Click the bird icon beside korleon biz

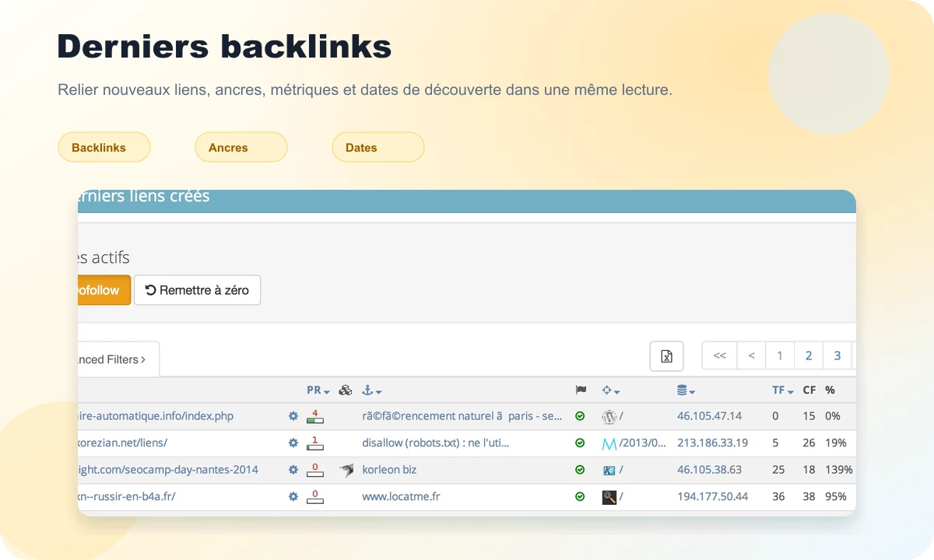pos(346,470)
